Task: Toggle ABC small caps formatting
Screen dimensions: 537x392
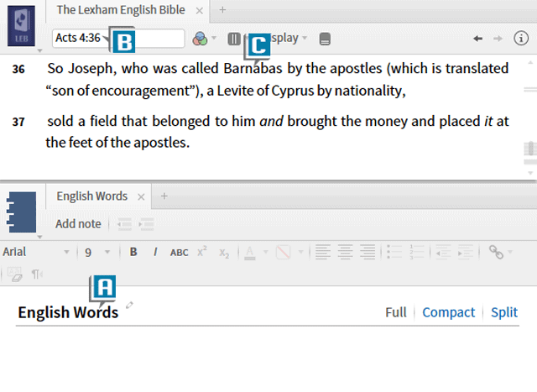Action: click(179, 253)
